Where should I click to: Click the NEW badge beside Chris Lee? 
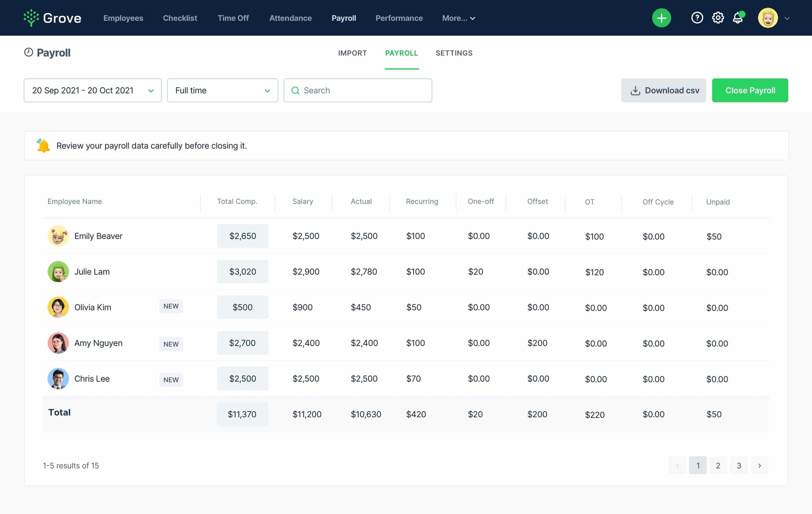click(x=171, y=379)
